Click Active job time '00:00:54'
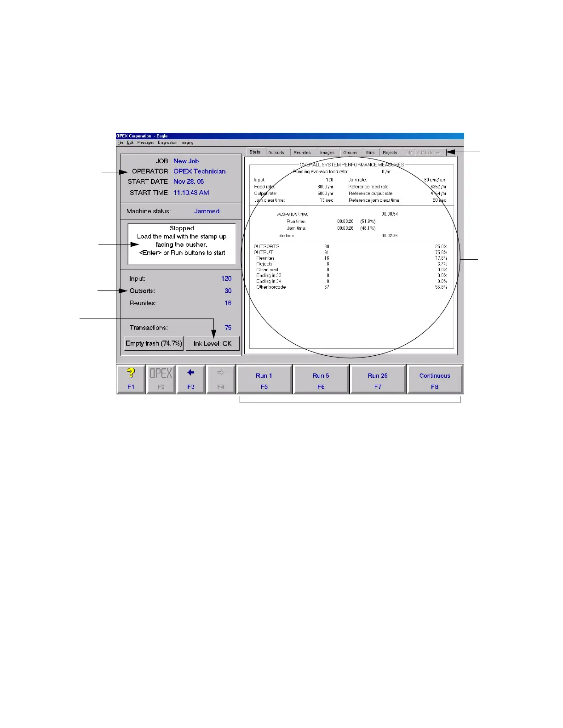Image resolution: width=563 pixels, height=728 pixels. pos(390,214)
